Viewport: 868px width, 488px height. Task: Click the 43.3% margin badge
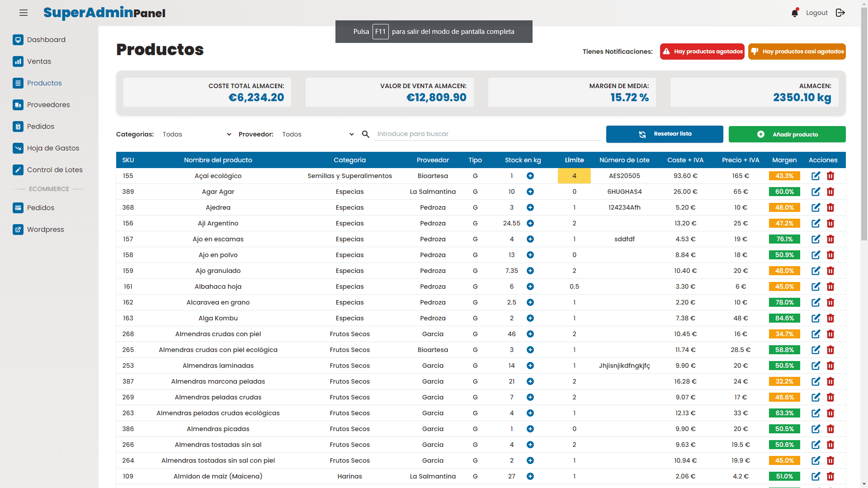(784, 176)
